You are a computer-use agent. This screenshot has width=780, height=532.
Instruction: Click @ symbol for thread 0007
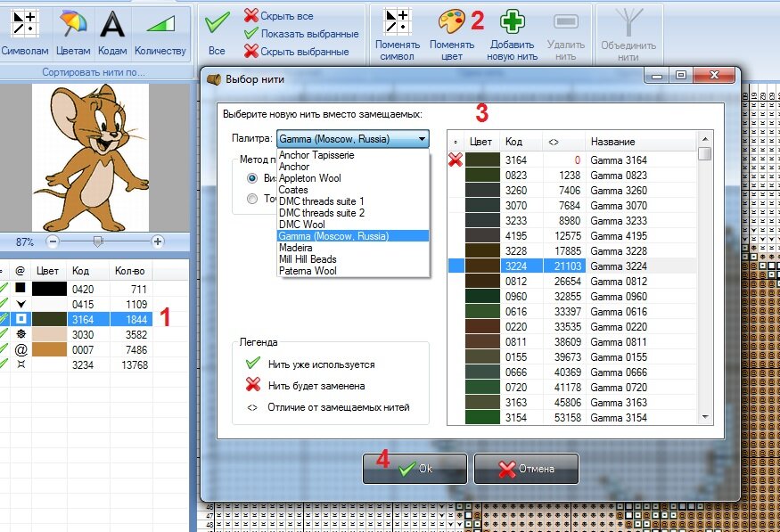tap(21, 349)
